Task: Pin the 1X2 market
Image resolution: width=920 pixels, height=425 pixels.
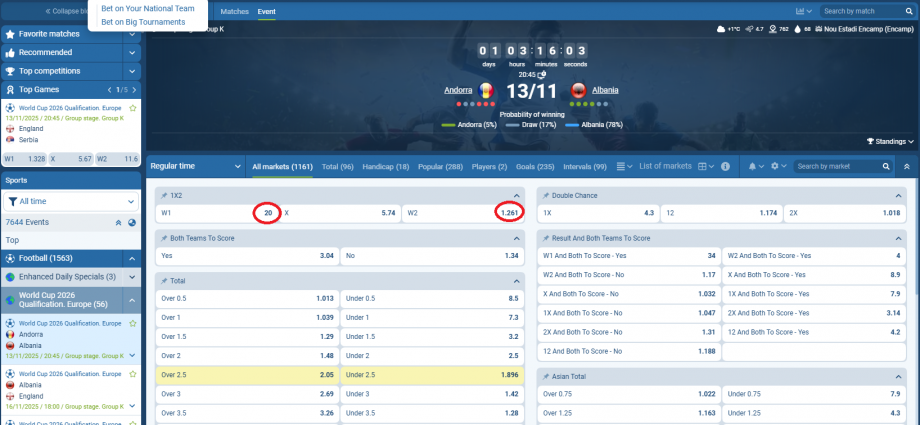Action: pos(164,195)
